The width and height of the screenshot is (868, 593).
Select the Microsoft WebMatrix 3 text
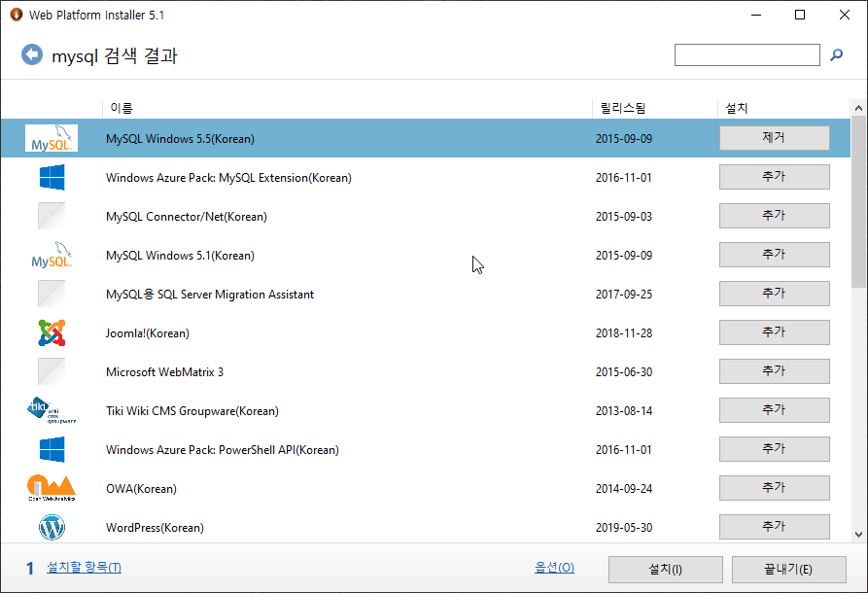pos(164,372)
